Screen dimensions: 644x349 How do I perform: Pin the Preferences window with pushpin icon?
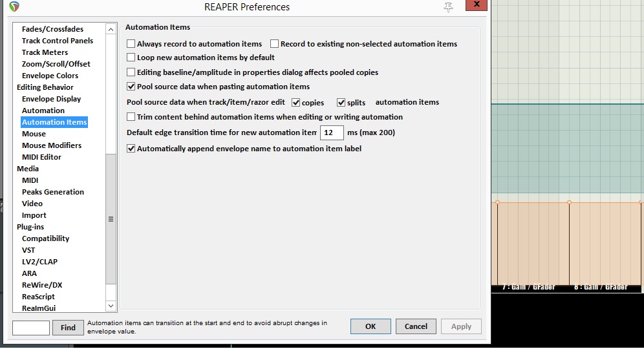(x=448, y=7)
